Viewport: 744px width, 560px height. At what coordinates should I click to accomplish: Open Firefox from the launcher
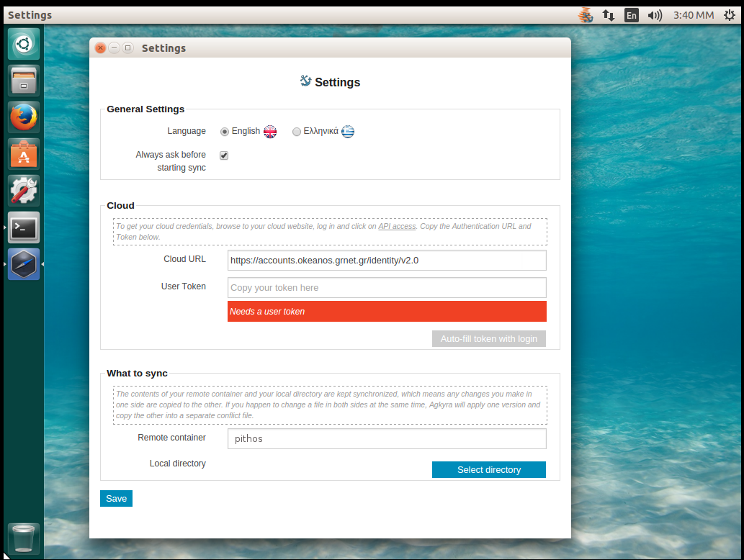(x=24, y=117)
